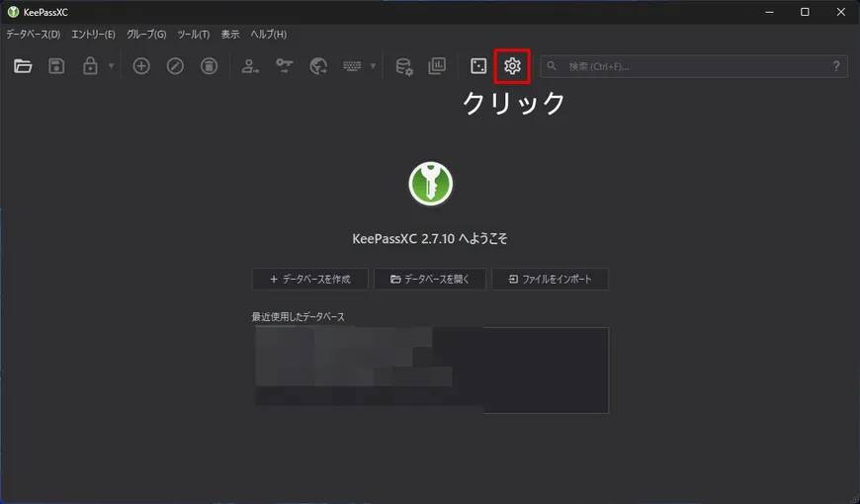Click the Auto-Type keyboard icon
The width and height of the screenshot is (860, 504).
[352, 66]
